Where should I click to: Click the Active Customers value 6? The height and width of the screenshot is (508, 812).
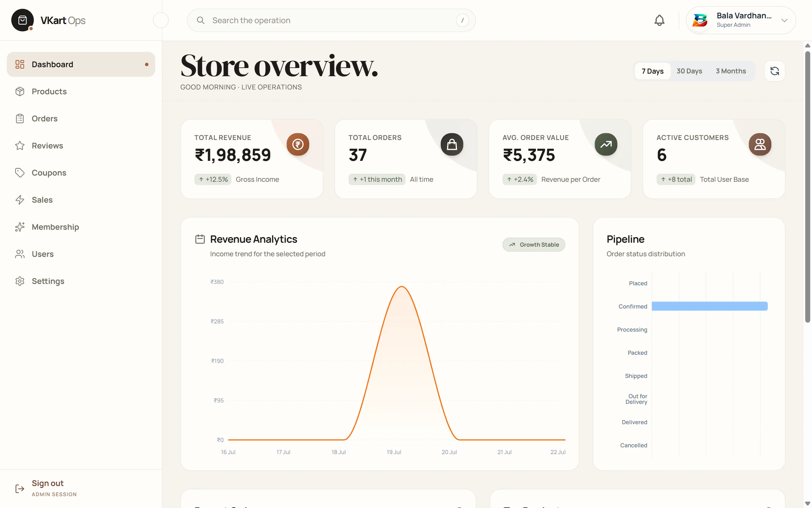point(662,155)
